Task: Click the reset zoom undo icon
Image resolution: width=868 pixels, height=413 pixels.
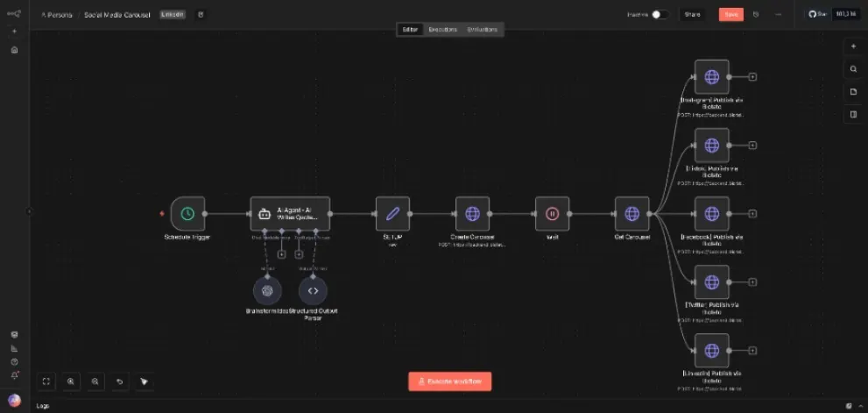Action: coord(120,381)
